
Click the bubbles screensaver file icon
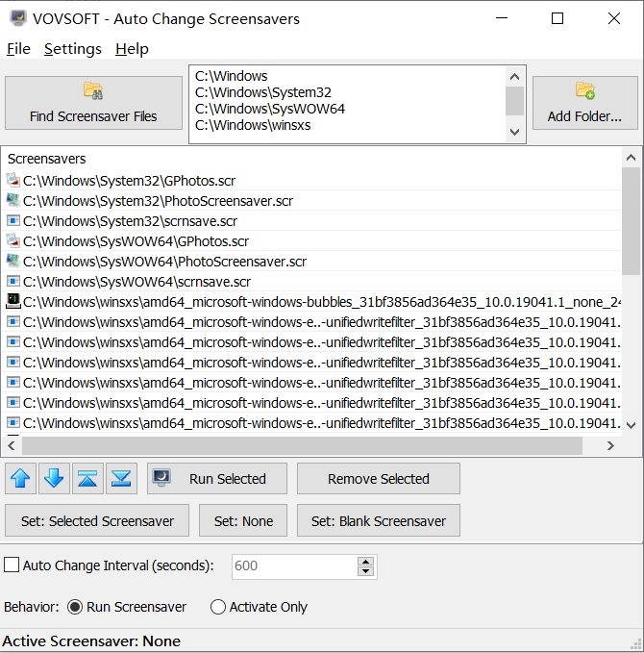click(x=12, y=301)
